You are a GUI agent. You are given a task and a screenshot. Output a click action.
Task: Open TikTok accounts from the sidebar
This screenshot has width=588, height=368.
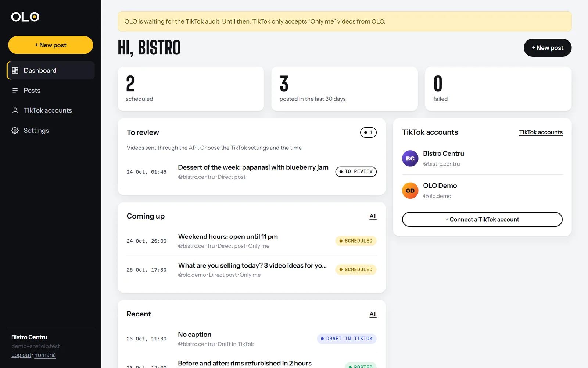[x=51, y=110]
